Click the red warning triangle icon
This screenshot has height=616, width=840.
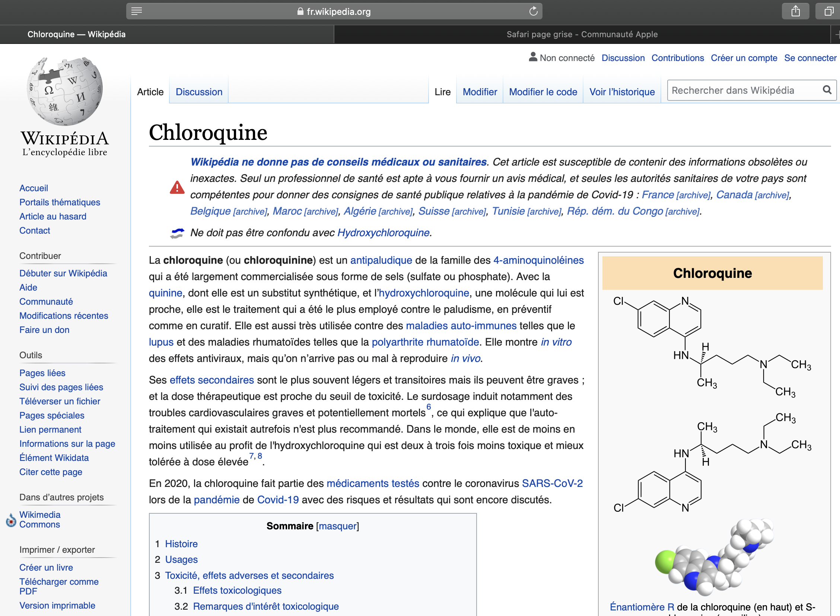tap(177, 187)
